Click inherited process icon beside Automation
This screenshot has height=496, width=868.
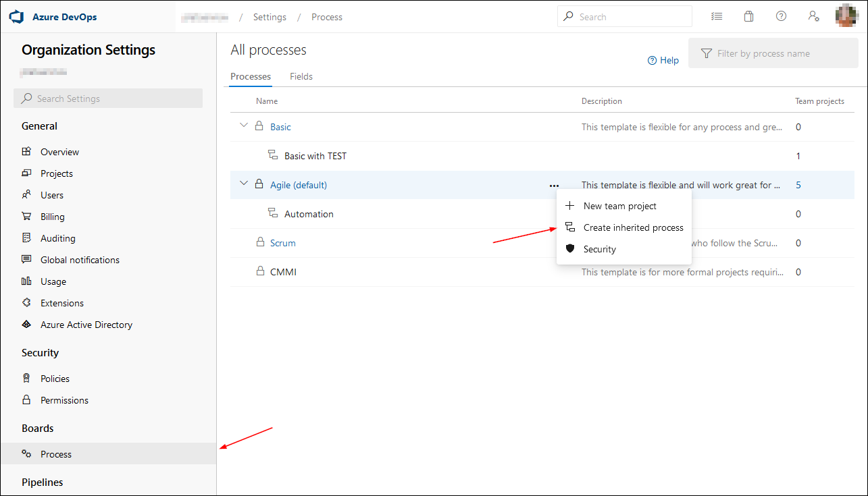point(273,213)
